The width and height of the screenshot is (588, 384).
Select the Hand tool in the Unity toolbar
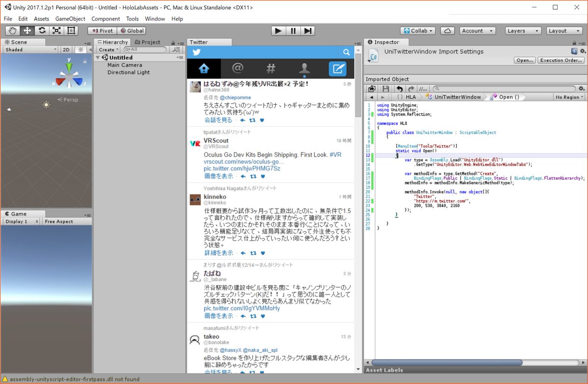click(x=12, y=31)
